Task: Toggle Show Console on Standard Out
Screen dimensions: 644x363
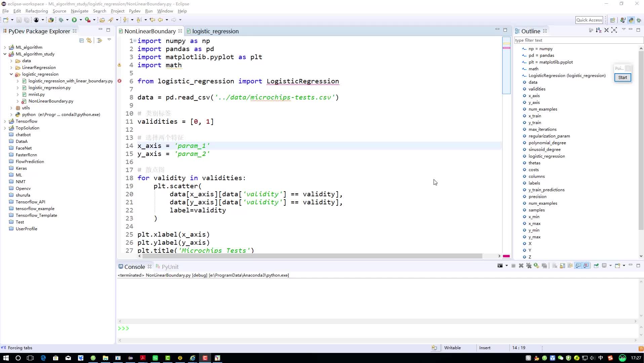Action: coord(578,266)
